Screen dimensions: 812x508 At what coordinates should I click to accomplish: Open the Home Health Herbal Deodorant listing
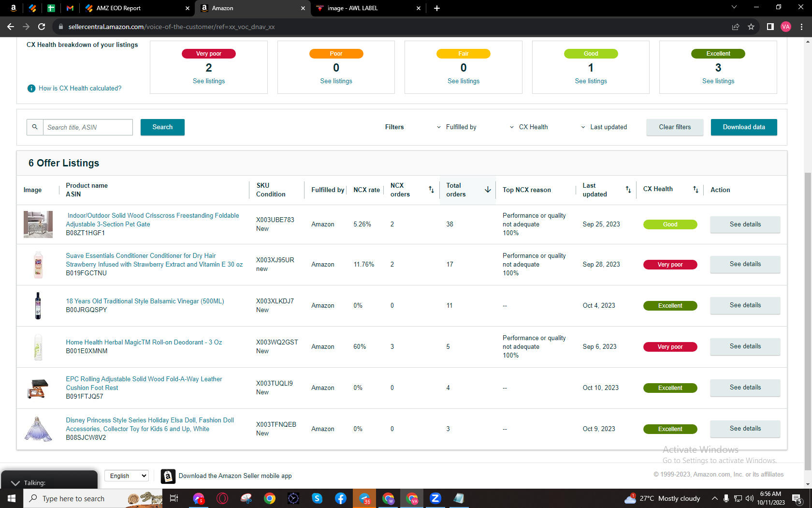click(144, 342)
